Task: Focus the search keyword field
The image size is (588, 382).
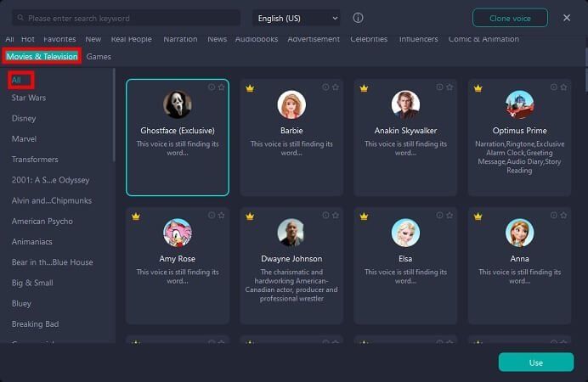Action: (x=127, y=18)
